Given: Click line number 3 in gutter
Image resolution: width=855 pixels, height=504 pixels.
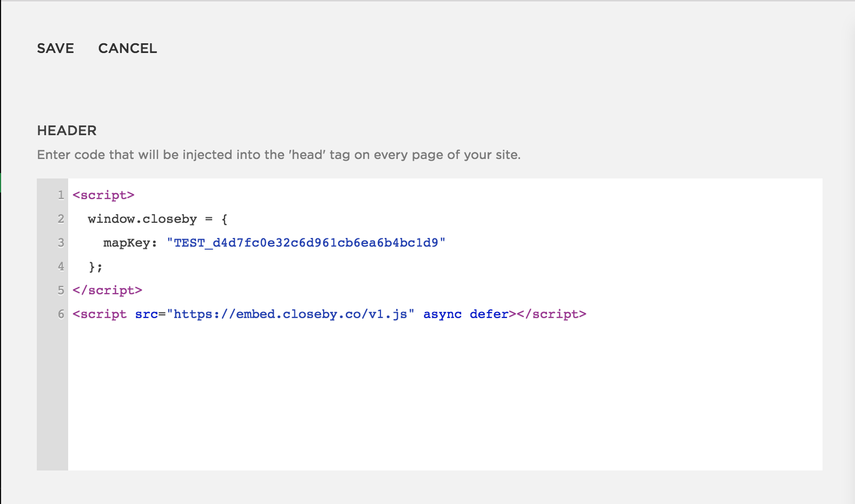Looking at the screenshot, I should tap(61, 243).
